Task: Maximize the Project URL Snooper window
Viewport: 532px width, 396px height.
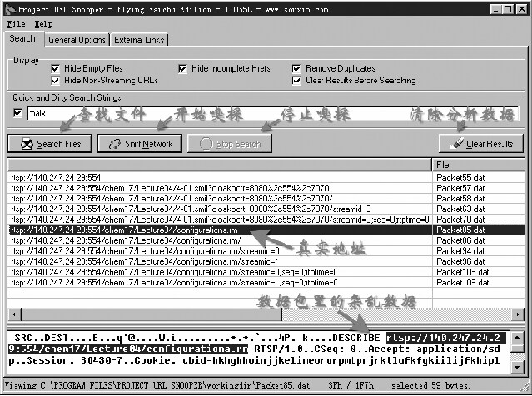Action: click(x=508, y=9)
